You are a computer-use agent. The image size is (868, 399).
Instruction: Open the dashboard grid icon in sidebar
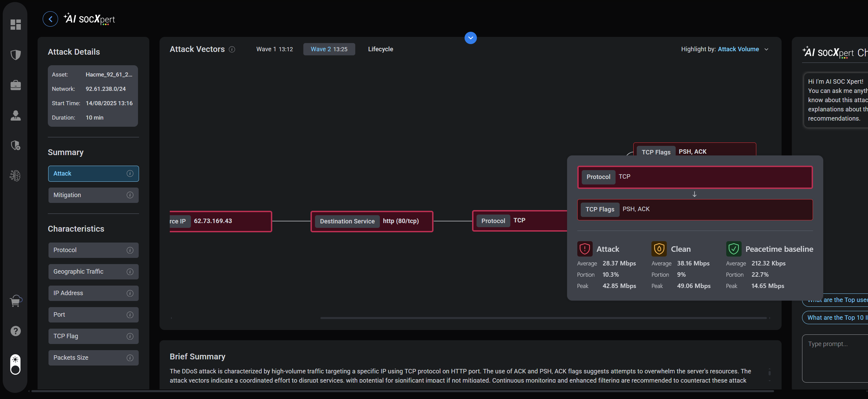coord(16,25)
